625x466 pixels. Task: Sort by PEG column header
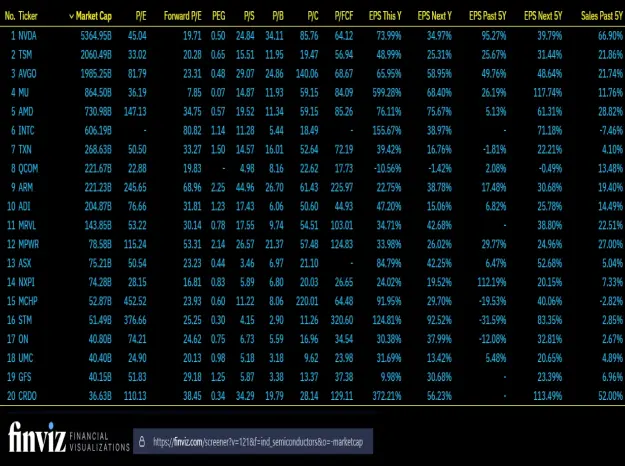click(218, 16)
